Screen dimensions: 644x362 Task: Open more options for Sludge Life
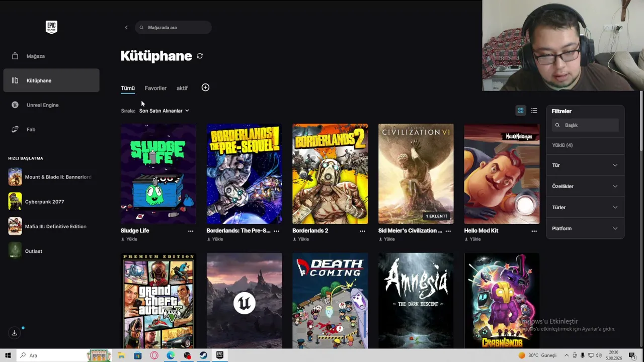[x=191, y=231]
